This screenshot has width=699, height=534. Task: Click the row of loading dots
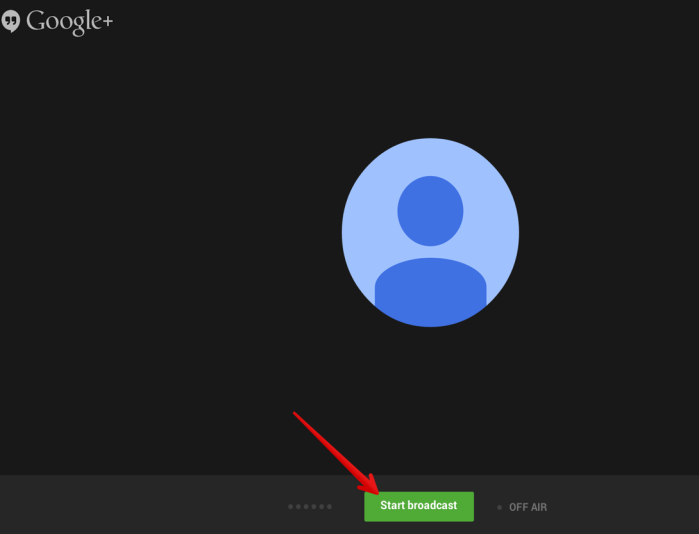click(x=310, y=506)
